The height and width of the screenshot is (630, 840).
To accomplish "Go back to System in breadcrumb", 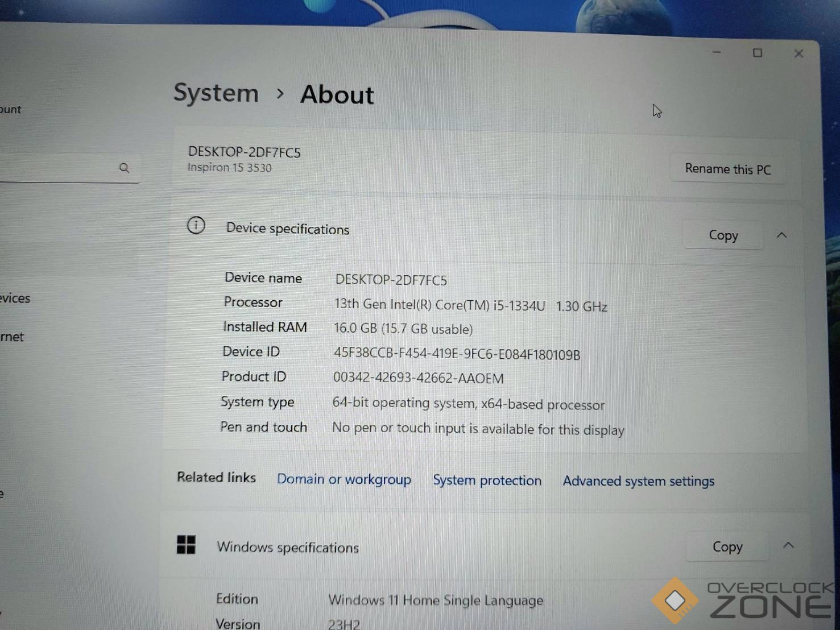I will point(216,93).
